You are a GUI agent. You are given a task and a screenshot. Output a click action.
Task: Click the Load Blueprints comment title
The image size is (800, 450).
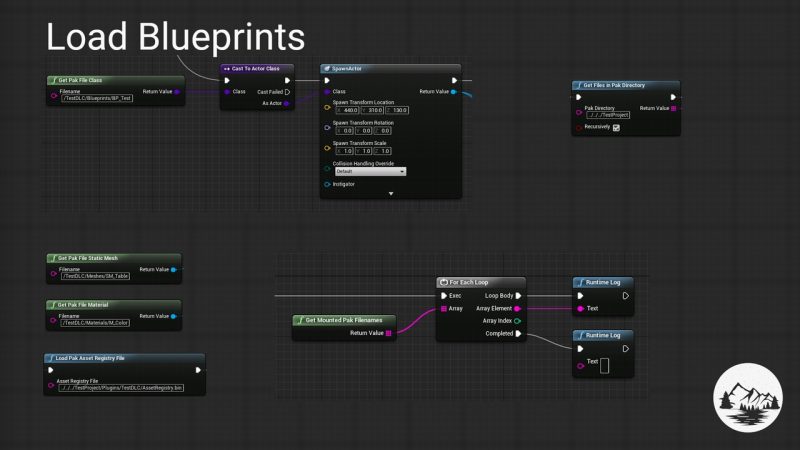[176, 37]
